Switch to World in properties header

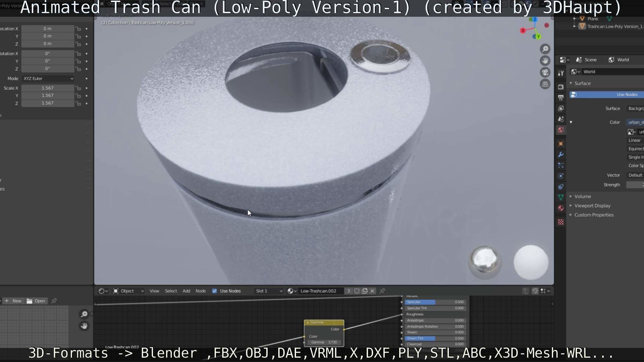click(x=619, y=60)
